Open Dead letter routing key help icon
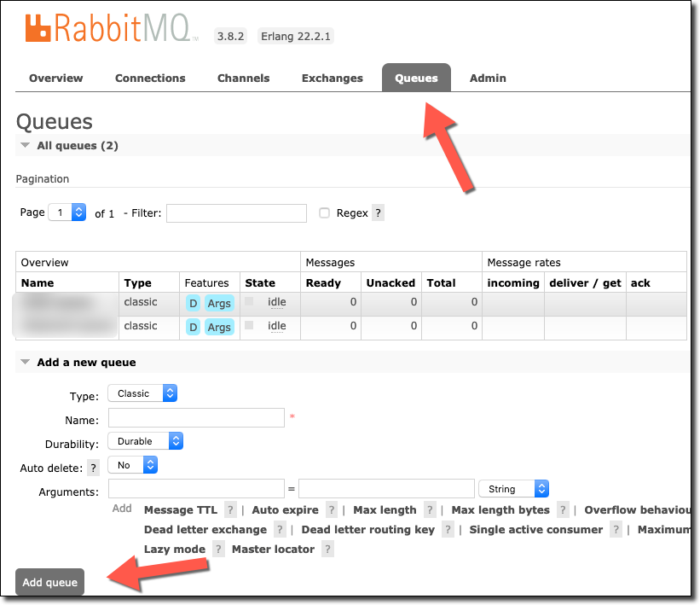This screenshot has width=700, height=605. pos(448,530)
